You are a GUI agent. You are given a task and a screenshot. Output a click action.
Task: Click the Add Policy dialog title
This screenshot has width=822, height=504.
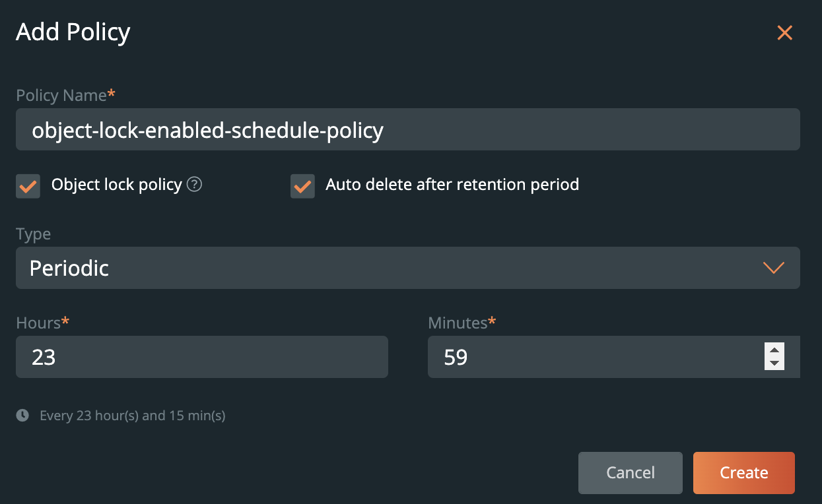[73, 32]
